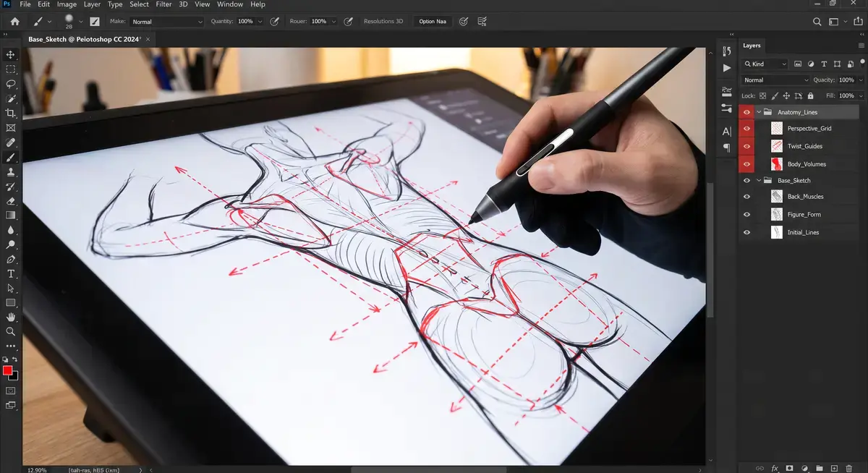Select the Pen tool
Viewport: 868px width, 473px height.
(x=11, y=259)
